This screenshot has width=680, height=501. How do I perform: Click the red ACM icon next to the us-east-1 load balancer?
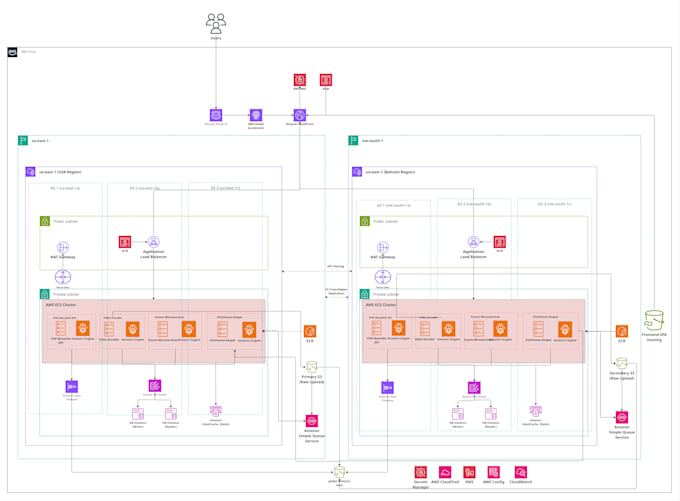(125, 242)
